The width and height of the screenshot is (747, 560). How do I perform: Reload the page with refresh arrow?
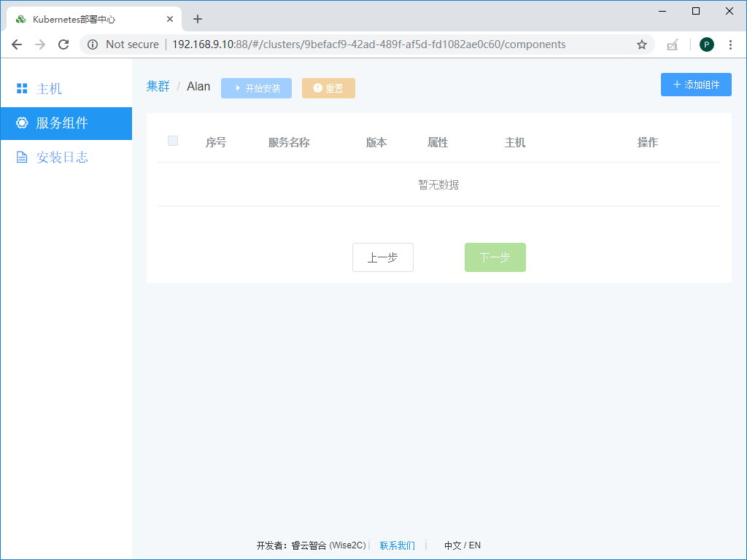point(63,44)
